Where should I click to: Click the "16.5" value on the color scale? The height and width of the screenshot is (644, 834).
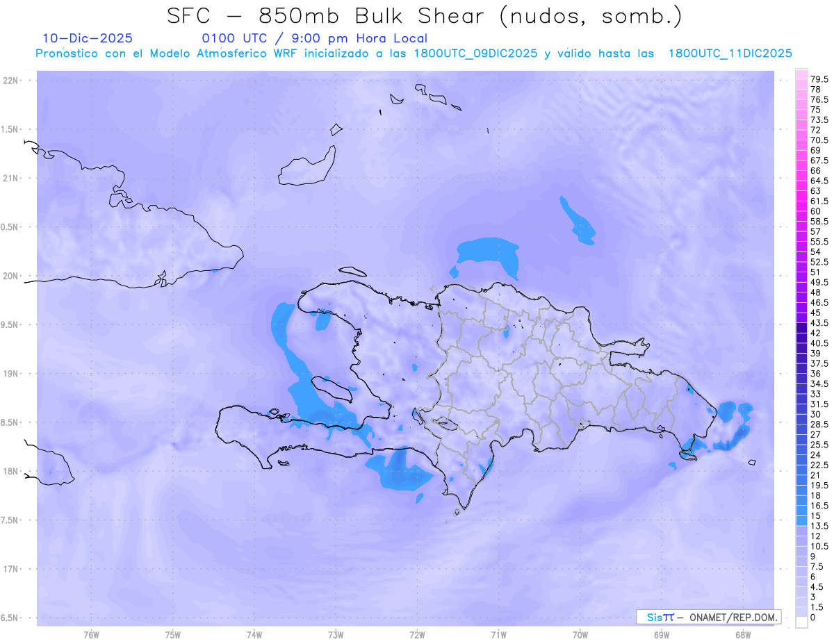tap(819, 505)
